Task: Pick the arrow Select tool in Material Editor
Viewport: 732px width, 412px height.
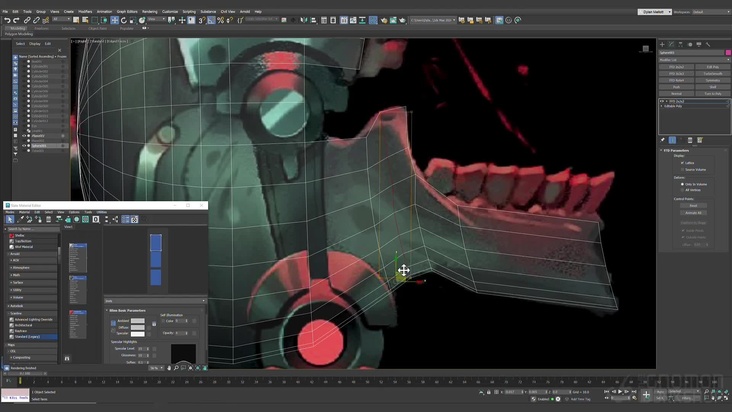Action: pos(10,219)
